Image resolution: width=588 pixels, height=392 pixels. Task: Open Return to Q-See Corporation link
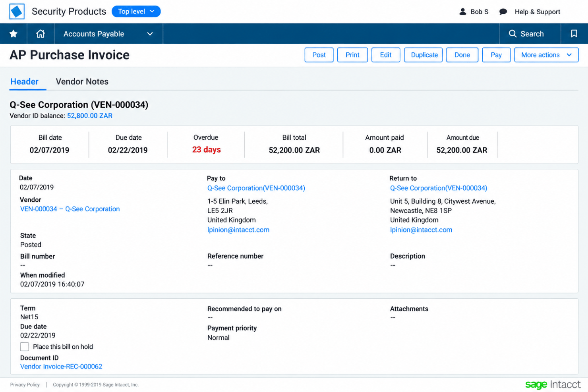click(439, 188)
